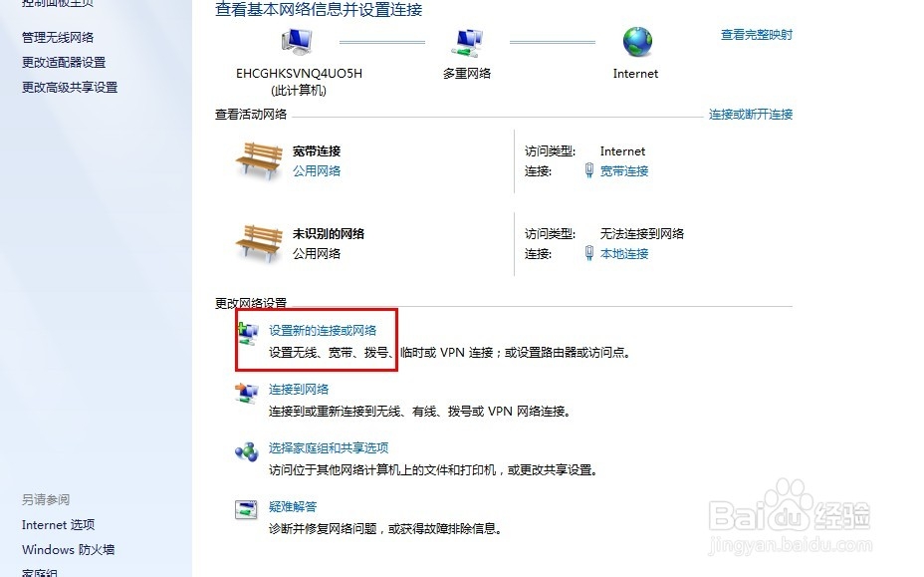This screenshot has width=924, height=577.
Task: Open Windows 防火墙 link
Action: point(69,550)
